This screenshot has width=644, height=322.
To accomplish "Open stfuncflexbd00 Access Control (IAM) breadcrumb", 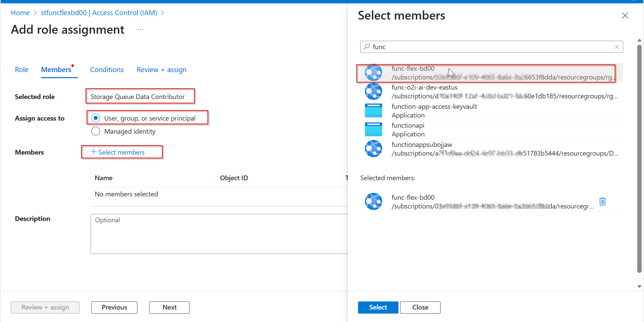I will [x=99, y=13].
